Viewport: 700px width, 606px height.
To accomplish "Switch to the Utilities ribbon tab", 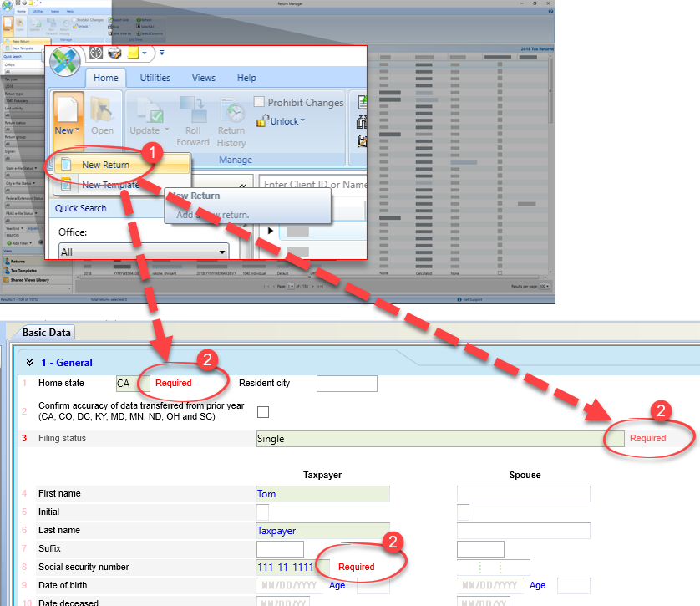I will (155, 78).
